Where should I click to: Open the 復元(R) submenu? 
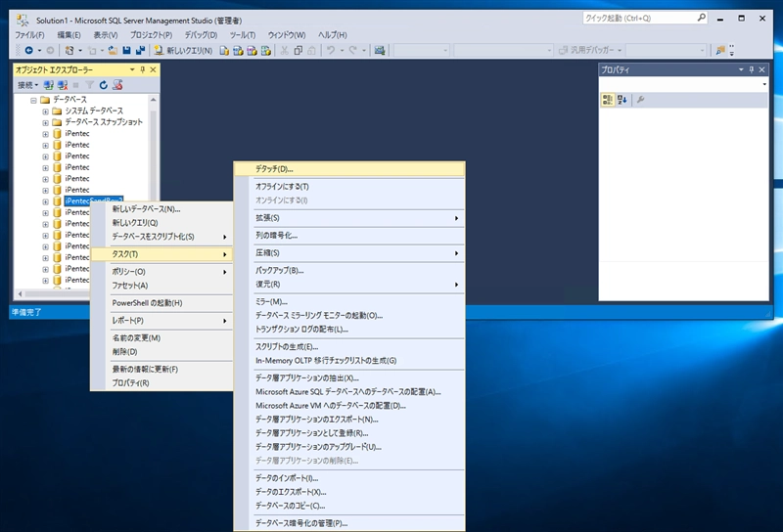pos(349,285)
